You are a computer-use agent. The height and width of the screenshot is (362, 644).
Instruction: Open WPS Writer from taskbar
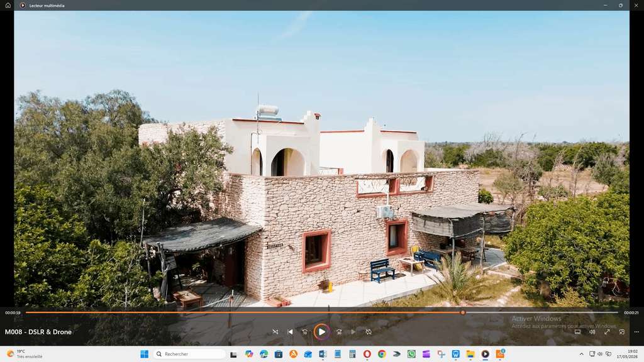click(456, 354)
